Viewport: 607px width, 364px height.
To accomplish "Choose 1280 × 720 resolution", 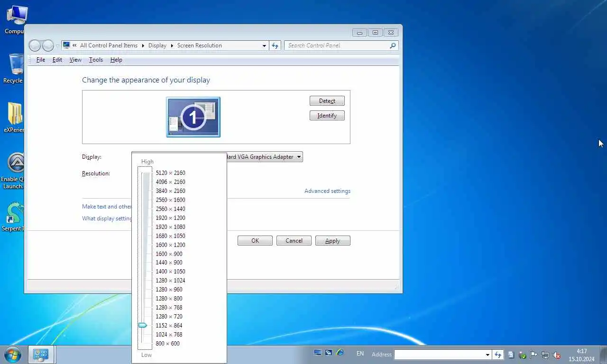I will 169,317.
